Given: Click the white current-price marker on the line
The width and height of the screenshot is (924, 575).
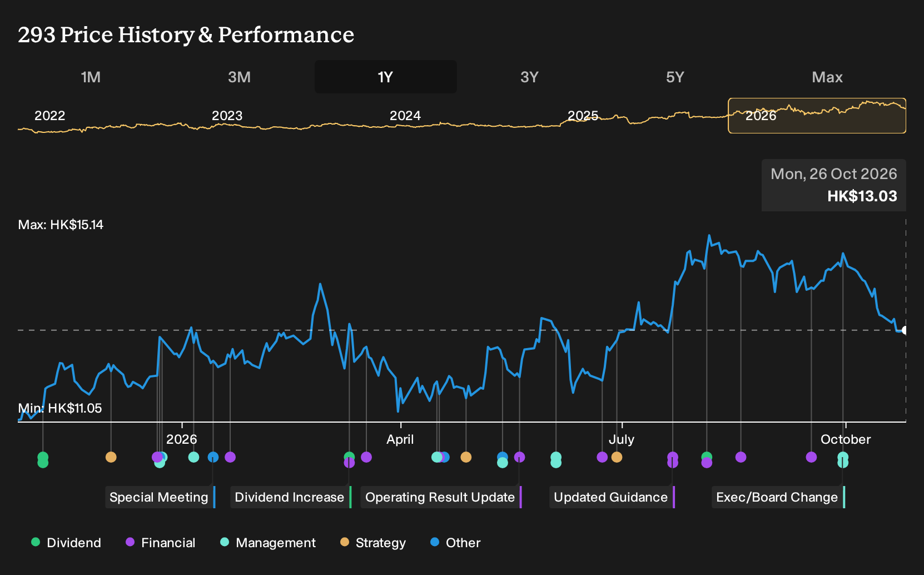Looking at the screenshot, I should point(905,330).
